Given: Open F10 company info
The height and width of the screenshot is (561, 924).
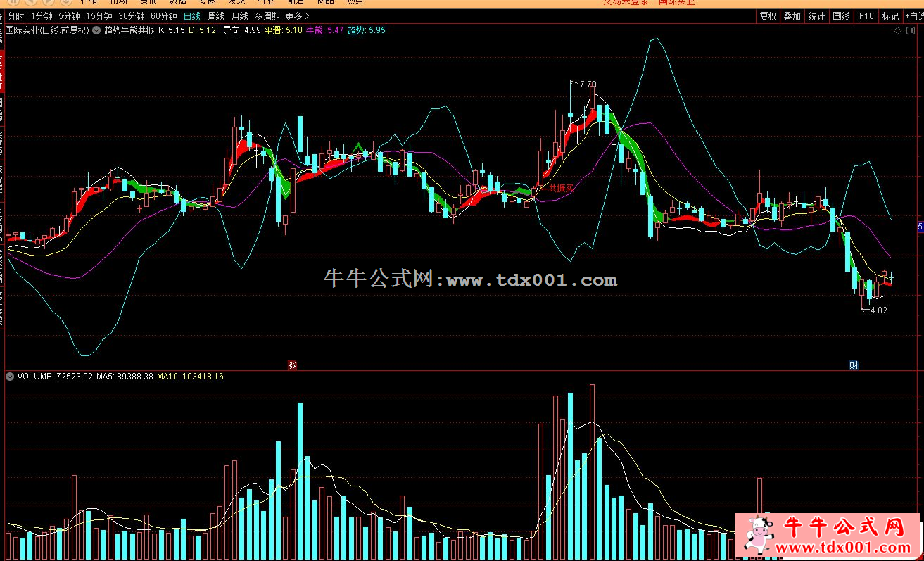Looking at the screenshot, I should click(866, 16).
